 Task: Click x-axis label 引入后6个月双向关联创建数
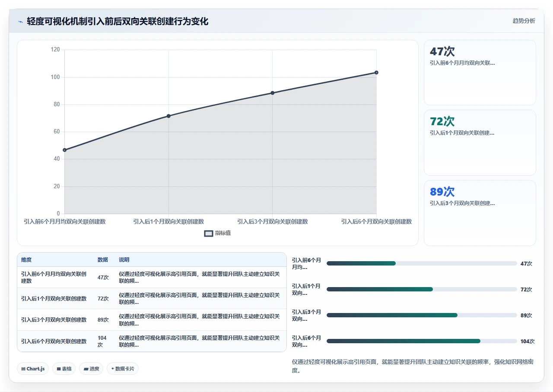[376, 221]
